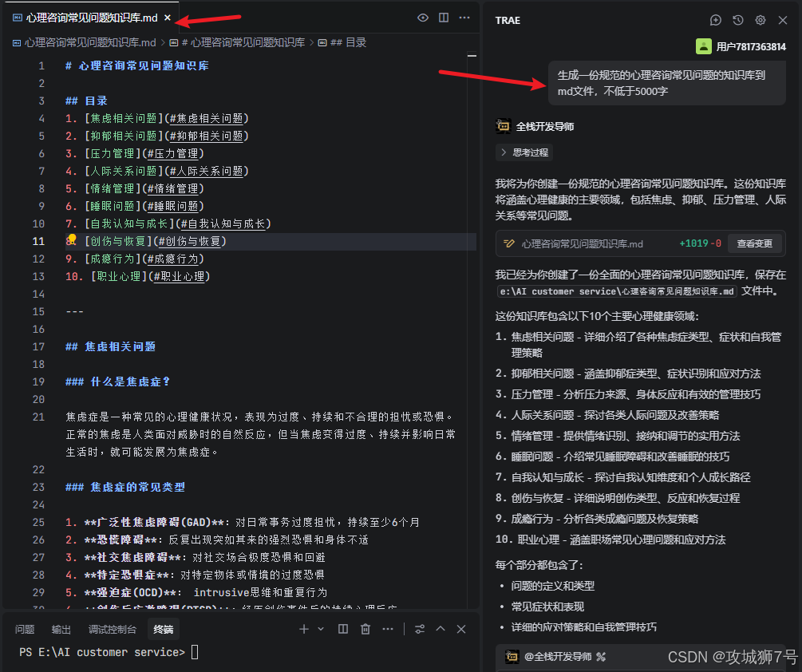Switch to the 问题 panel tab
The width and height of the screenshot is (802, 672).
pyautogui.click(x=25, y=630)
